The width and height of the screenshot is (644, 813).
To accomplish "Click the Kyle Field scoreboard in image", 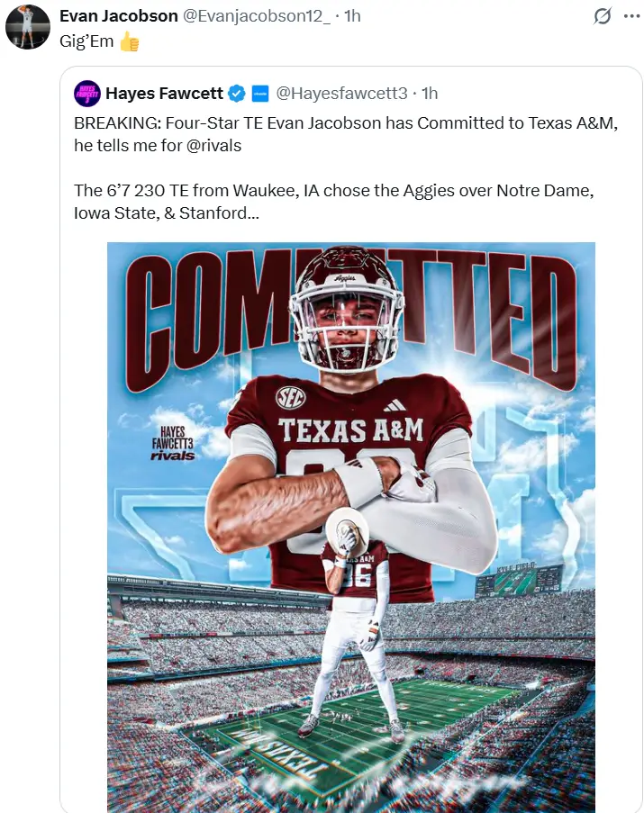I will (x=519, y=580).
